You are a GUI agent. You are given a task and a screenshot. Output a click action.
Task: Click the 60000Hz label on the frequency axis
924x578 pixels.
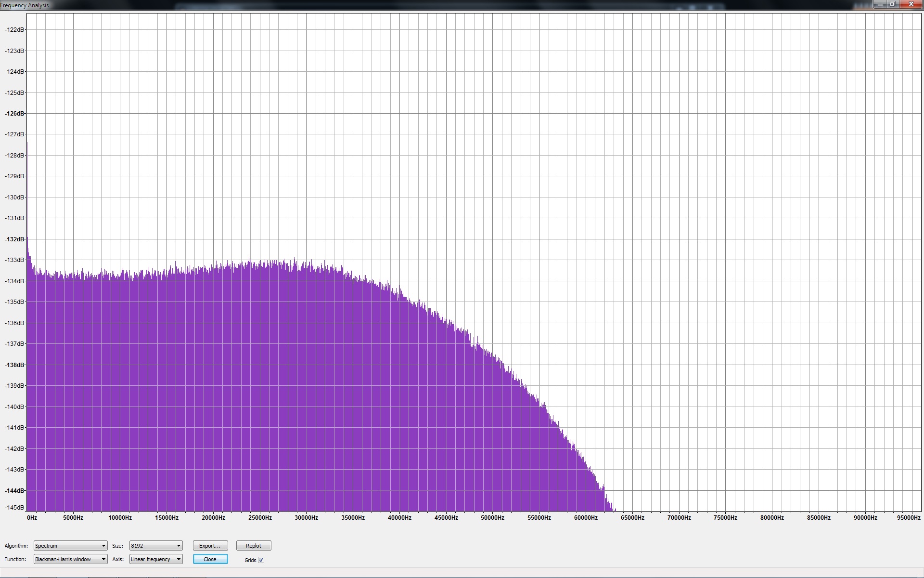point(586,518)
